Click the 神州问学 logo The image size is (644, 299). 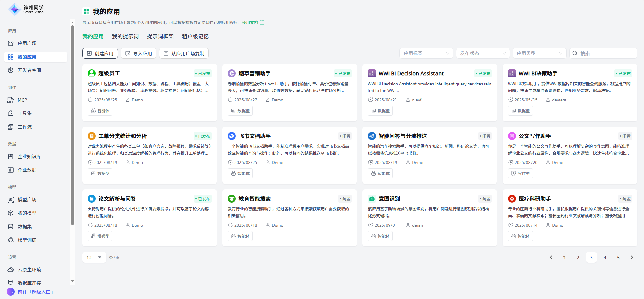(26, 9)
